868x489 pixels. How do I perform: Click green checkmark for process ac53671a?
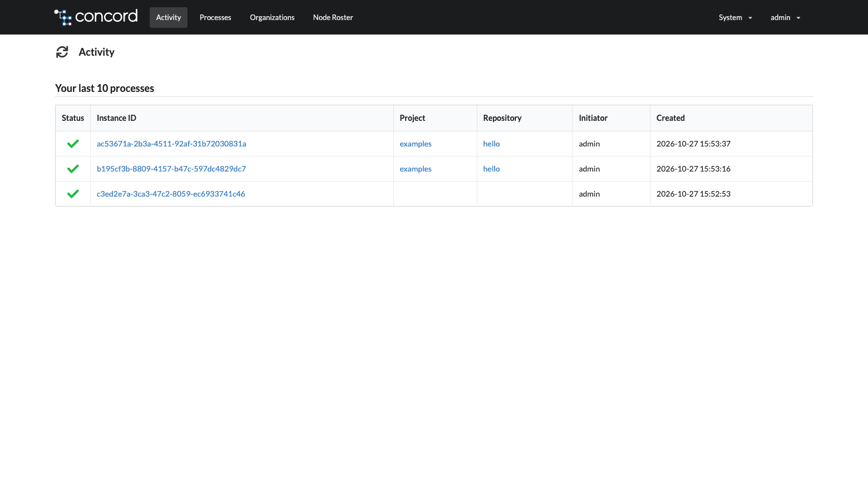click(73, 144)
